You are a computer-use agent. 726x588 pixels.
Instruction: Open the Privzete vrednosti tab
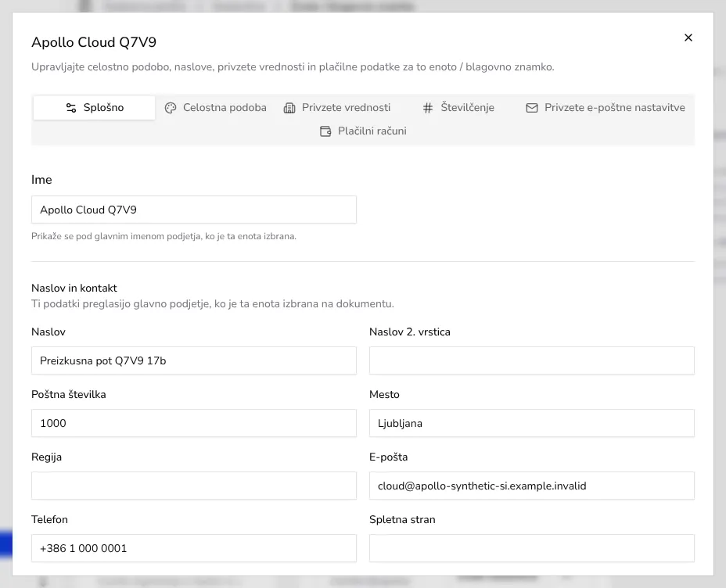pos(337,108)
